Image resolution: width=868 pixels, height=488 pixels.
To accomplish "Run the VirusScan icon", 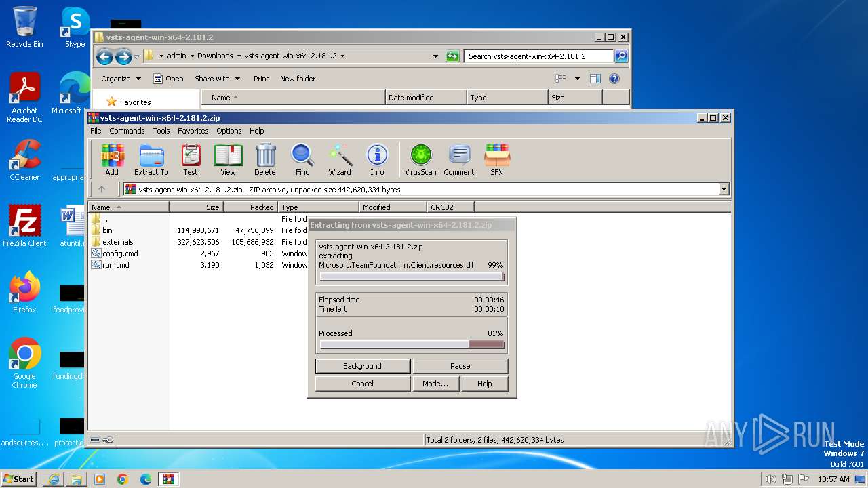I will pos(420,160).
